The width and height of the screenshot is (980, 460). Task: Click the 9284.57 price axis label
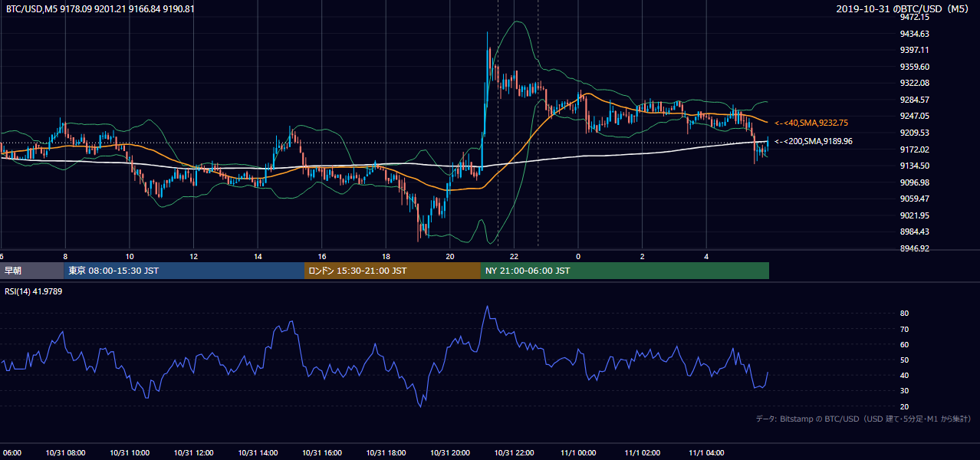(915, 100)
